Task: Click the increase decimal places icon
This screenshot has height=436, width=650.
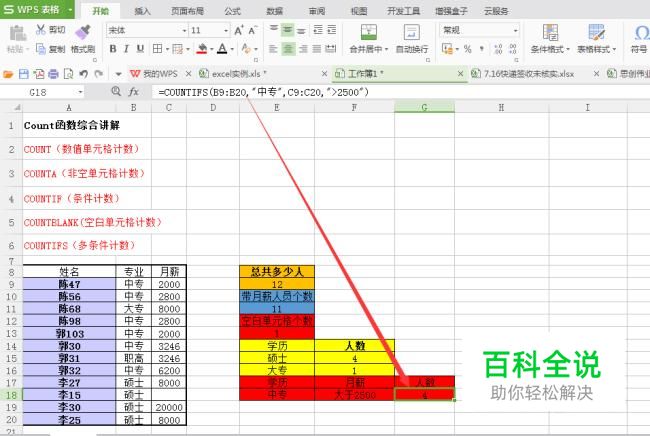Action: point(498,49)
